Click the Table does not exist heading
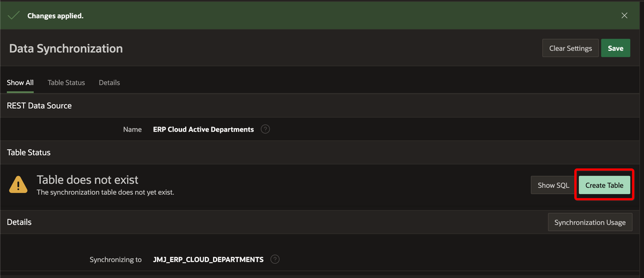The image size is (644, 278). click(87, 180)
